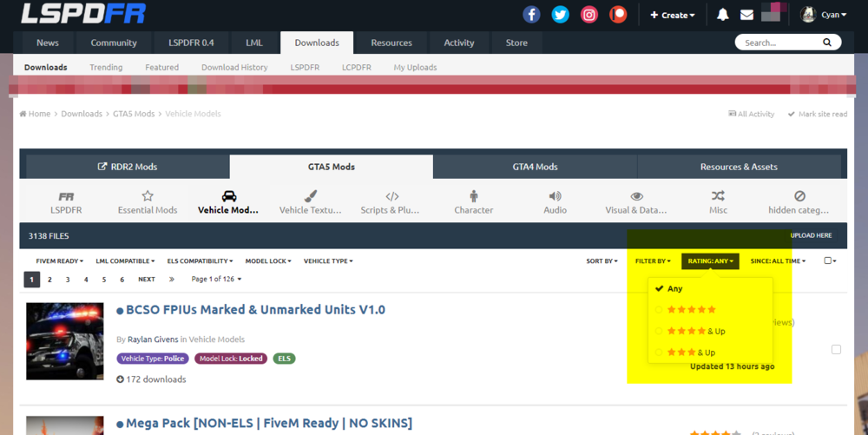Tick the BCSO FPIUs file checkbox

[836, 349]
